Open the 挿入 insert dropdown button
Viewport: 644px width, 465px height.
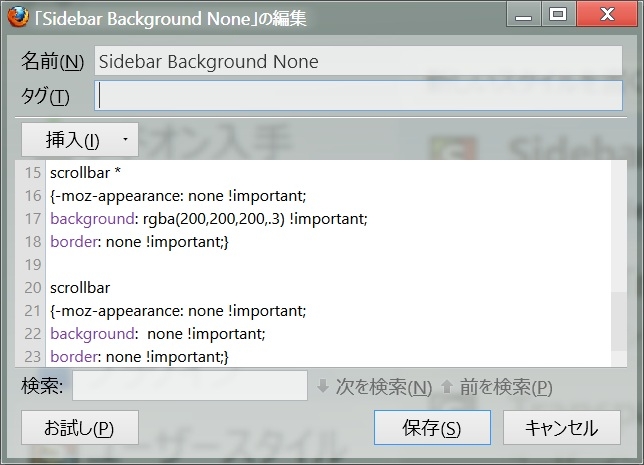pyautogui.click(x=80, y=140)
